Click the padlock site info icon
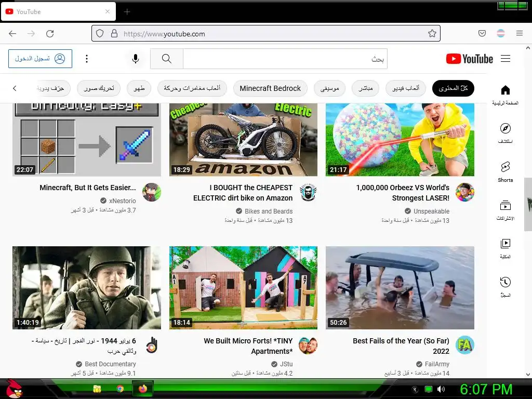 (x=114, y=33)
